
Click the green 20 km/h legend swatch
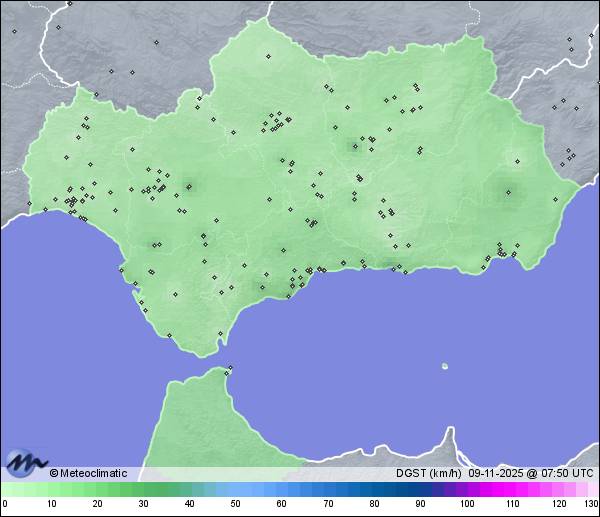click(97, 489)
